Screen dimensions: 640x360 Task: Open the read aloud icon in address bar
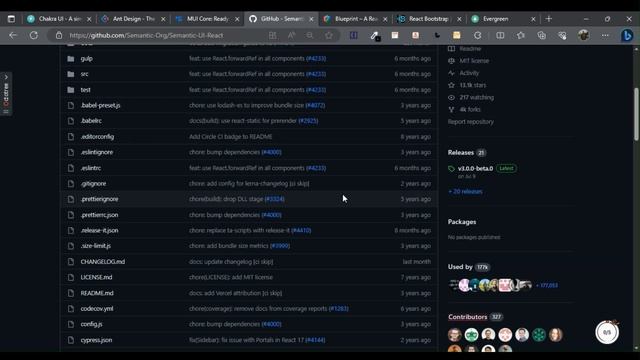click(x=291, y=36)
